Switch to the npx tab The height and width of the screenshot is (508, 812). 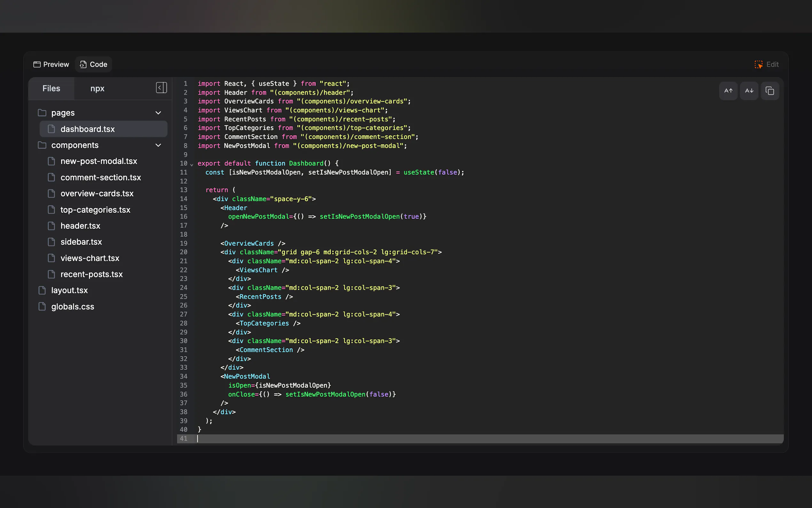pyautogui.click(x=98, y=89)
